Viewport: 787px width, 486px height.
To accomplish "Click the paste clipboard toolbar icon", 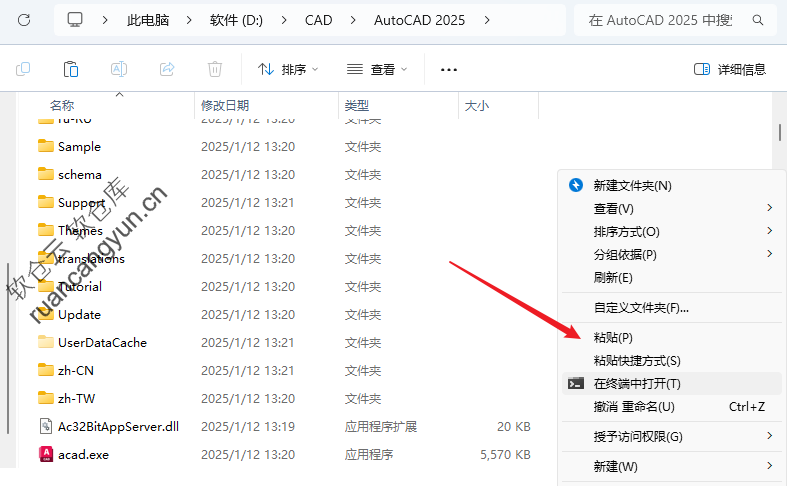I will pos(71,69).
